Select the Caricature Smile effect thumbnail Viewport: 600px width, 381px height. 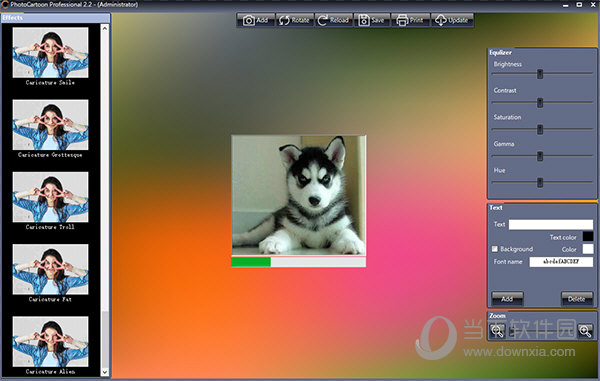(x=50, y=53)
